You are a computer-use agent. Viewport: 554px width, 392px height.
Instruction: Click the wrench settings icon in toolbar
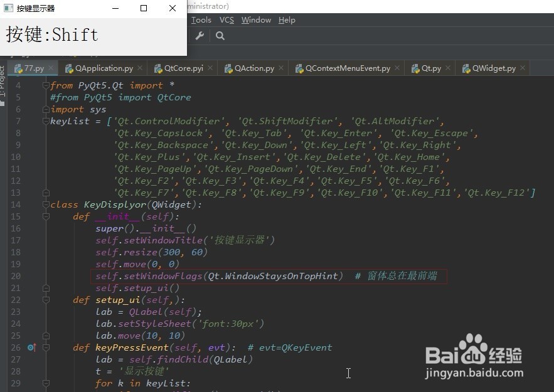pyautogui.click(x=200, y=36)
